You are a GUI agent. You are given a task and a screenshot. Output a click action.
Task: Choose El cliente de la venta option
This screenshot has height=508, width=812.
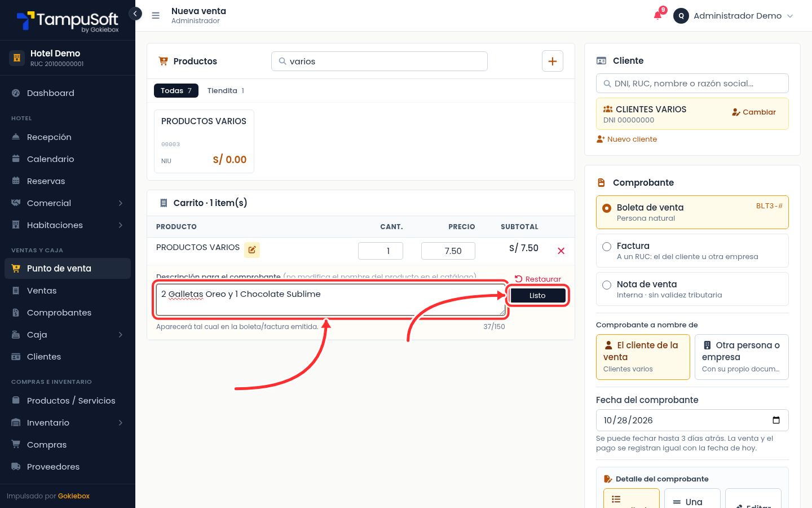(x=643, y=357)
